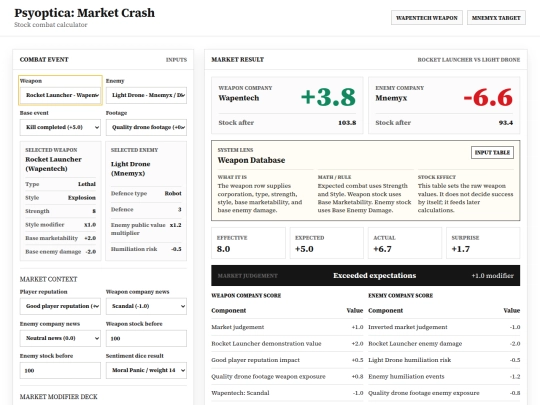This screenshot has width=540, height=405.
Task: Click the EFFECTIVE 8.0 card
Action: pos(248,243)
